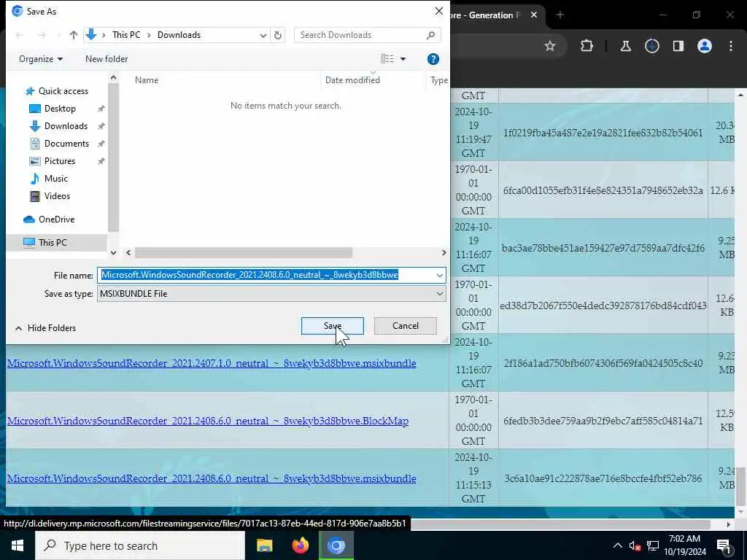Open the SoundRecorder 2021.2408.6.0 BlockMap link
The width and height of the screenshot is (747, 560).
click(x=208, y=421)
